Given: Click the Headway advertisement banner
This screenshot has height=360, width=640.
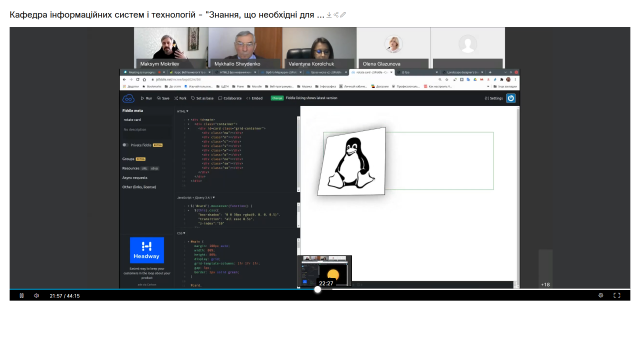Looking at the screenshot, I should point(147,250).
